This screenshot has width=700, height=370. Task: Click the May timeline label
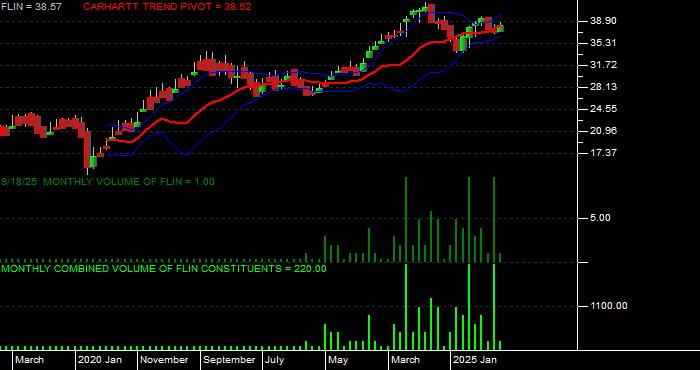338,360
